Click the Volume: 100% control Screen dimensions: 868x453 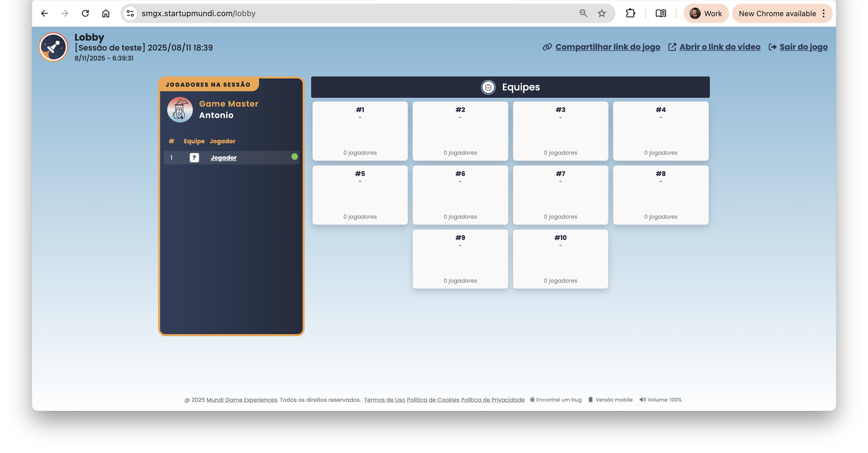tap(660, 400)
